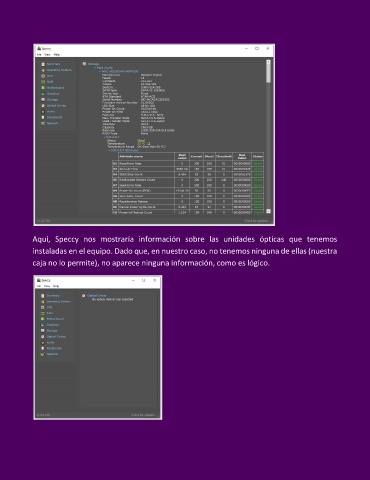
Task: Open the Summary section in upper Speccy window
Action: (53, 64)
